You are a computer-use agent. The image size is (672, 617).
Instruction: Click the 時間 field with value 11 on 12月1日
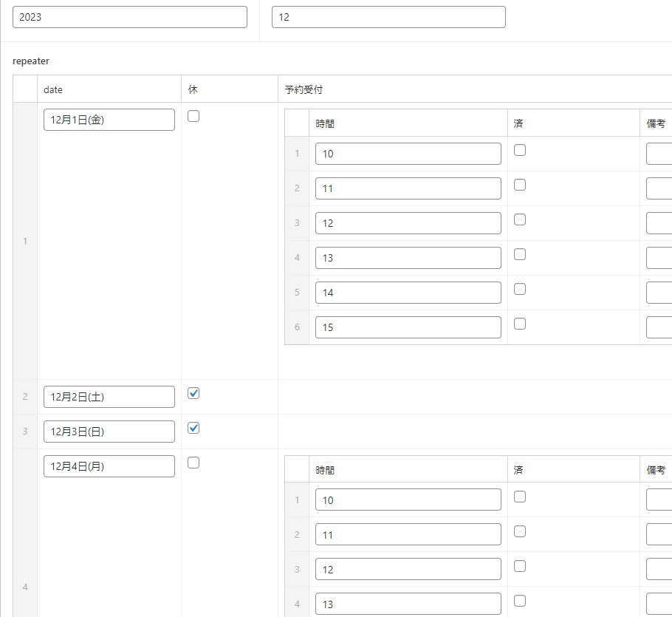pos(408,188)
